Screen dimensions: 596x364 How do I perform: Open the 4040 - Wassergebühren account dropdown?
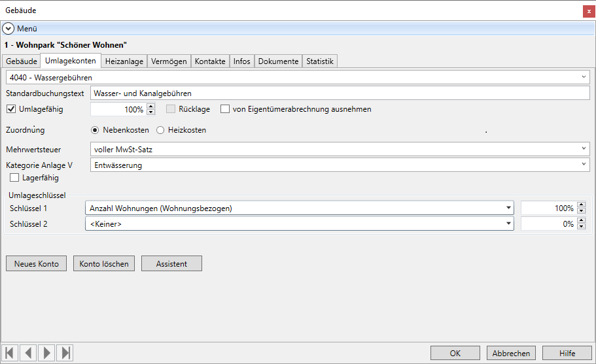[583, 78]
